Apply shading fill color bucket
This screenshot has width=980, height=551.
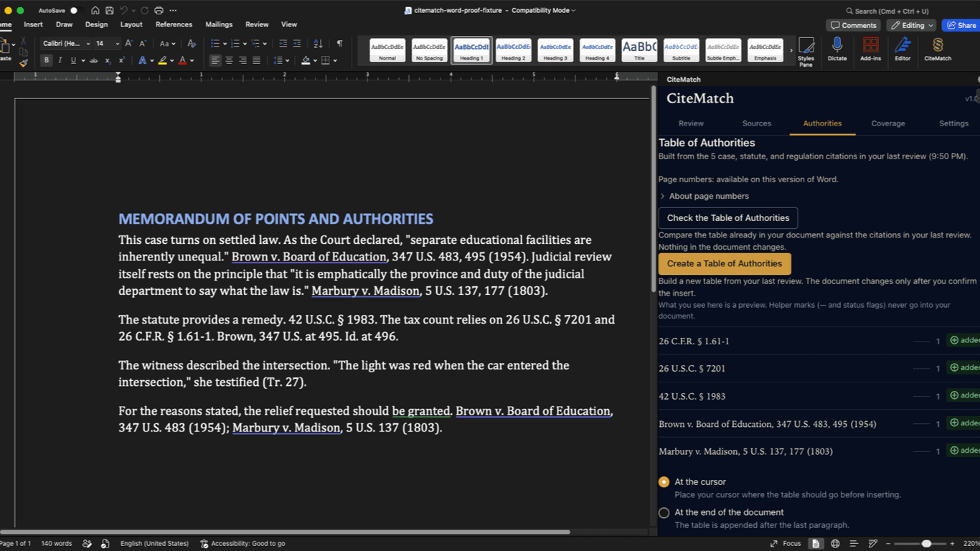point(306,60)
